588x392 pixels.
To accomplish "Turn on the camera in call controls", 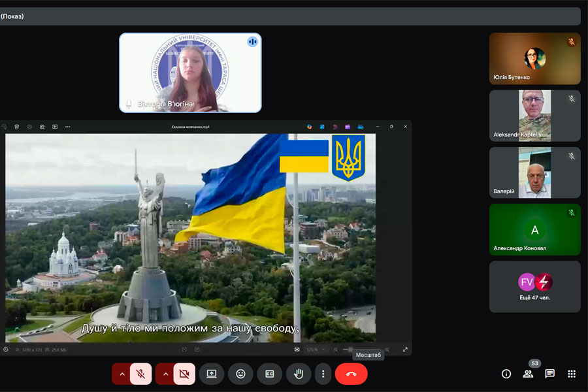I will click(x=184, y=374).
